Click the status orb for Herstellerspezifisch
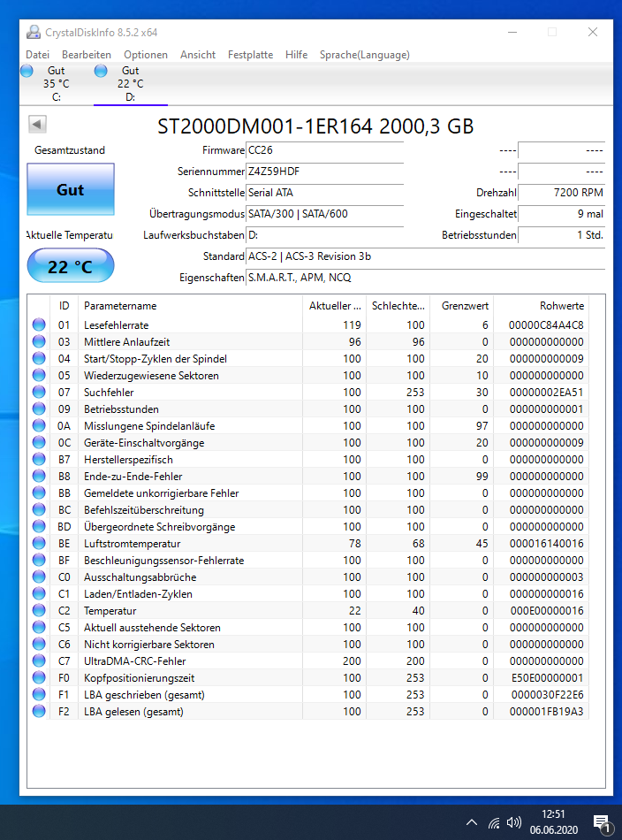 (39, 459)
